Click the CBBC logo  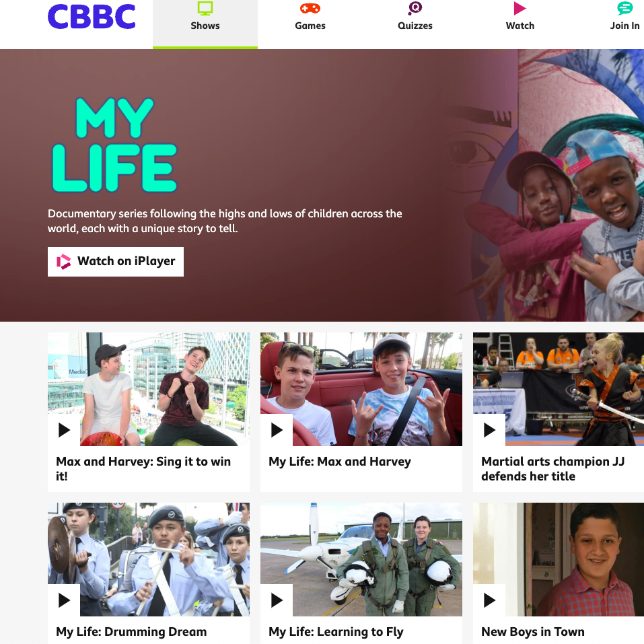[x=92, y=17]
